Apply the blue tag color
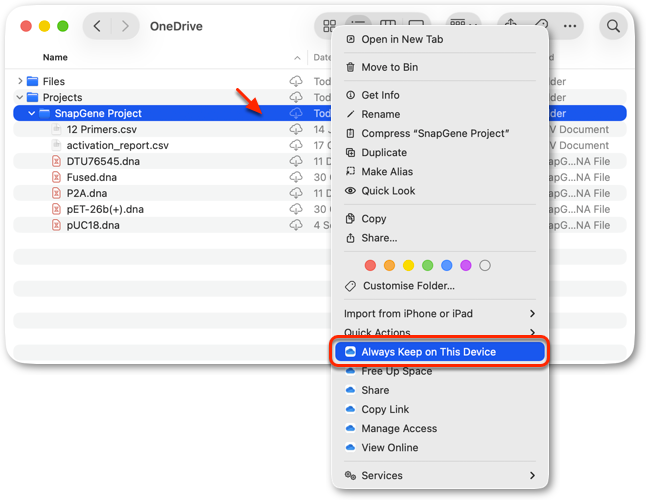The width and height of the screenshot is (646, 500). click(x=447, y=266)
